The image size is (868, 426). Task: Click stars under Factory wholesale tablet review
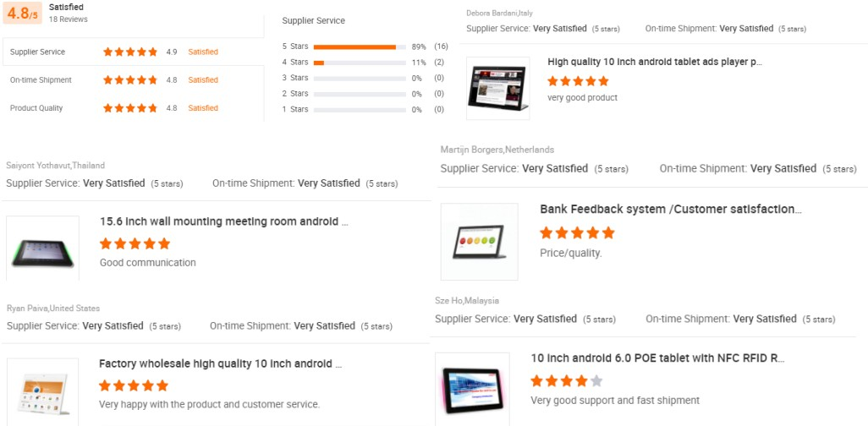(x=134, y=385)
